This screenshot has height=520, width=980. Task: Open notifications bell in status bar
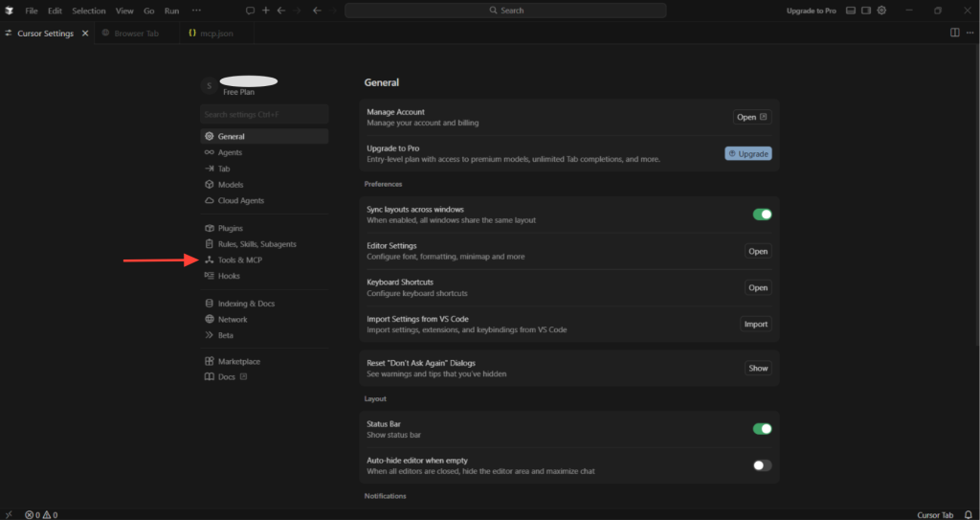click(969, 515)
